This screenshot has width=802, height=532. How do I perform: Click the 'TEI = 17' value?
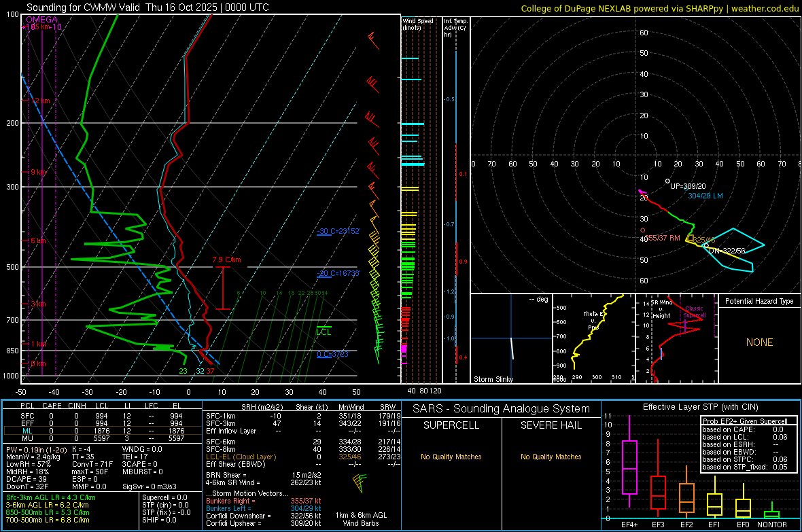coord(135,457)
